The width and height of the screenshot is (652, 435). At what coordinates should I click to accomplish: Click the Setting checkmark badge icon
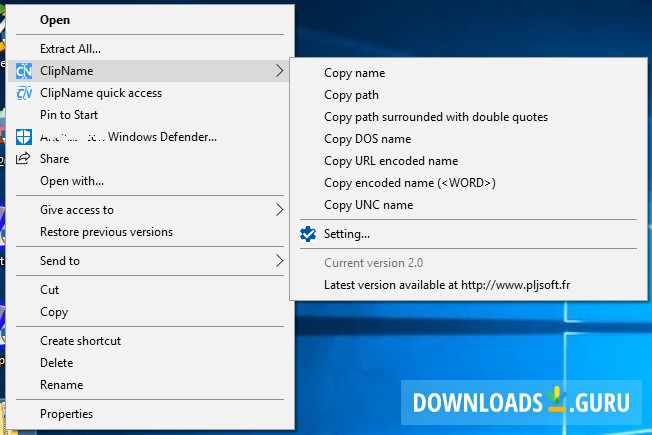click(x=308, y=234)
